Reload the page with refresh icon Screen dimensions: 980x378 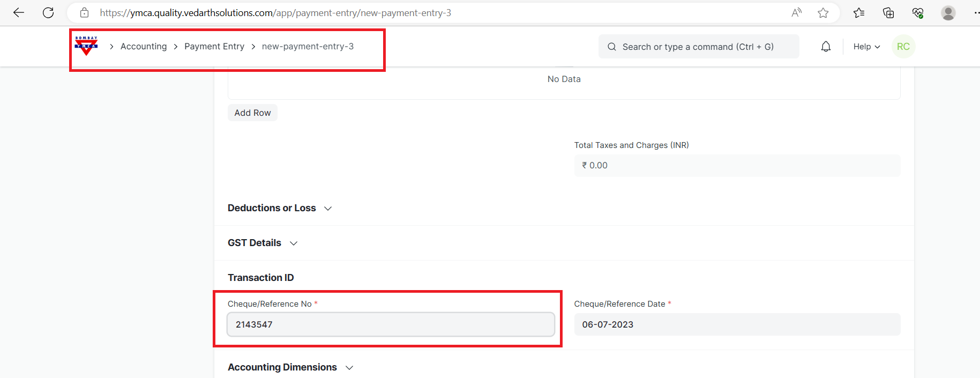[x=48, y=13]
